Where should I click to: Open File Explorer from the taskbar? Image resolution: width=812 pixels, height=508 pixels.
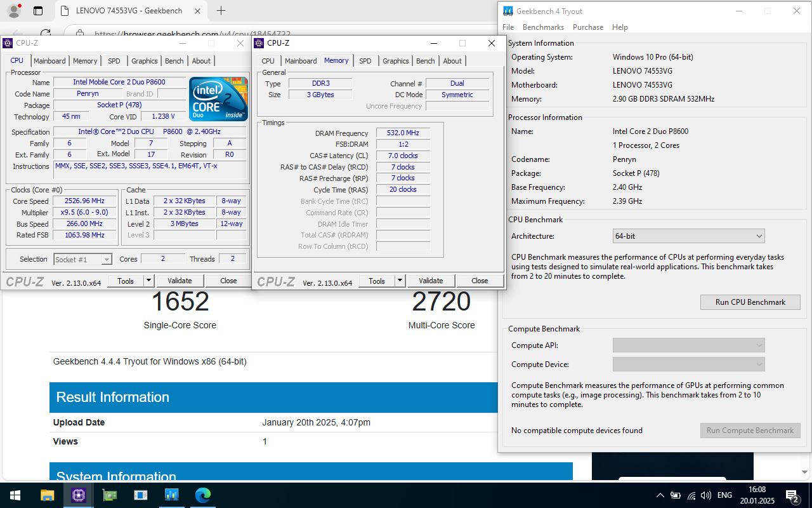47,495
